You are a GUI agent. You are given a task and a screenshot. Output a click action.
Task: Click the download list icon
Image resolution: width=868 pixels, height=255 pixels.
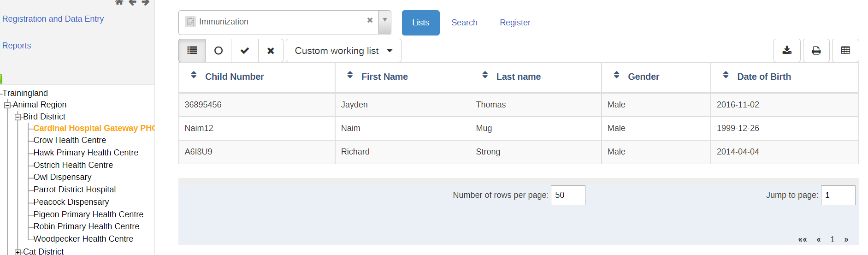[x=787, y=51]
